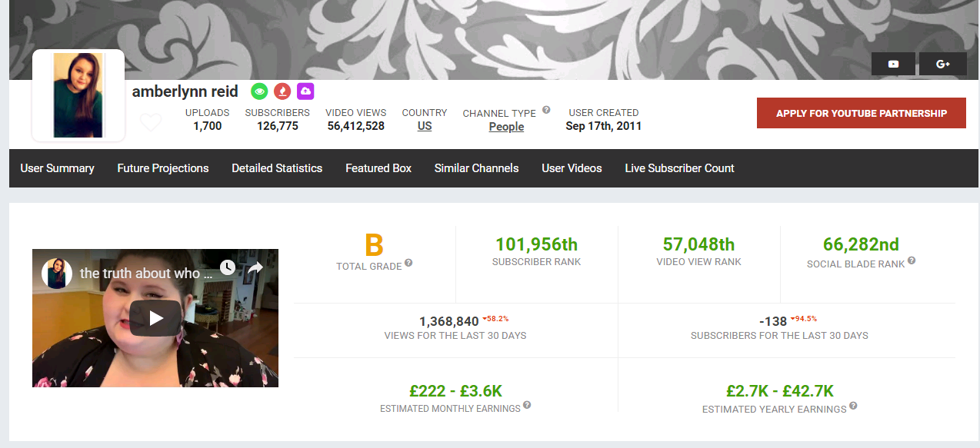Click the People channel type link
This screenshot has height=448, width=980.
pos(506,127)
